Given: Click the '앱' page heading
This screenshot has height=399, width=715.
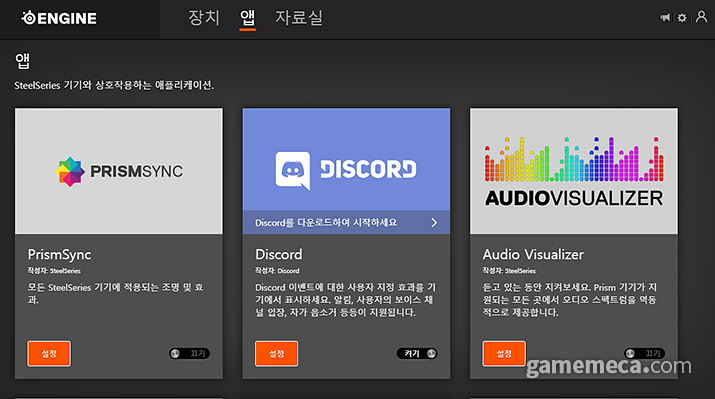Looking at the screenshot, I should coord(22,61).
